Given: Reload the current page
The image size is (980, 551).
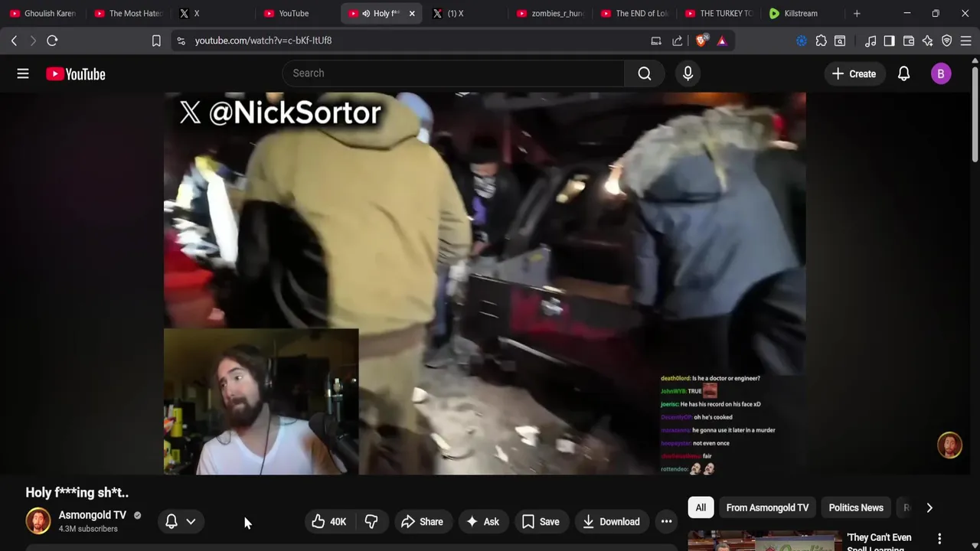Looking at the screenshot, I should (52, 41).
